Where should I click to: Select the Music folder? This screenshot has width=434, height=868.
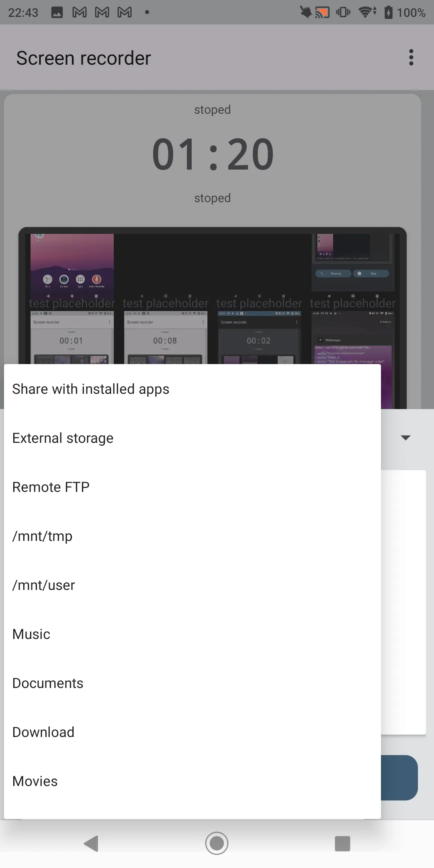coord(192,634)
